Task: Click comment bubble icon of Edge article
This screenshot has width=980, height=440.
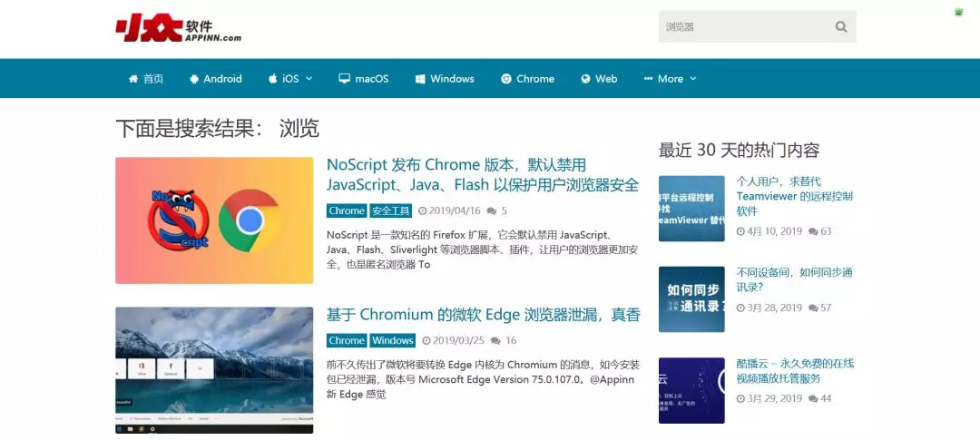Action: click(495, 341)
